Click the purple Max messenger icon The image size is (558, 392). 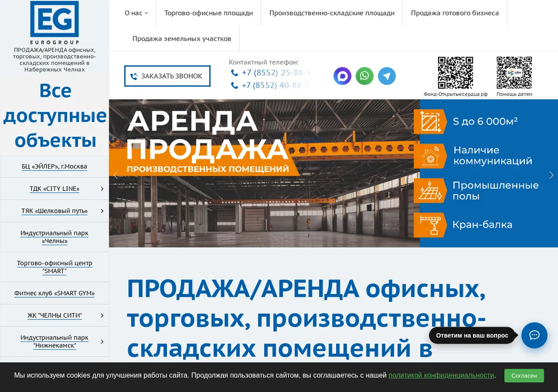342,76
